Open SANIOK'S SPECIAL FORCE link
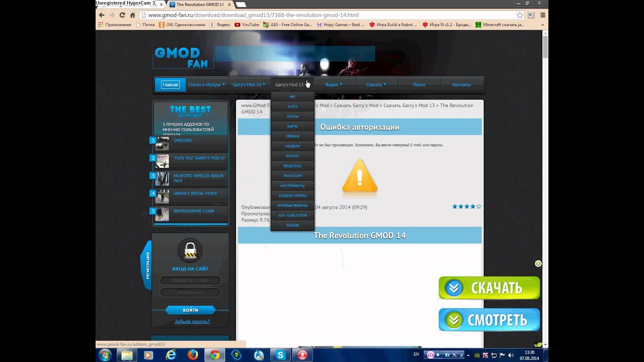 point(195,193)
